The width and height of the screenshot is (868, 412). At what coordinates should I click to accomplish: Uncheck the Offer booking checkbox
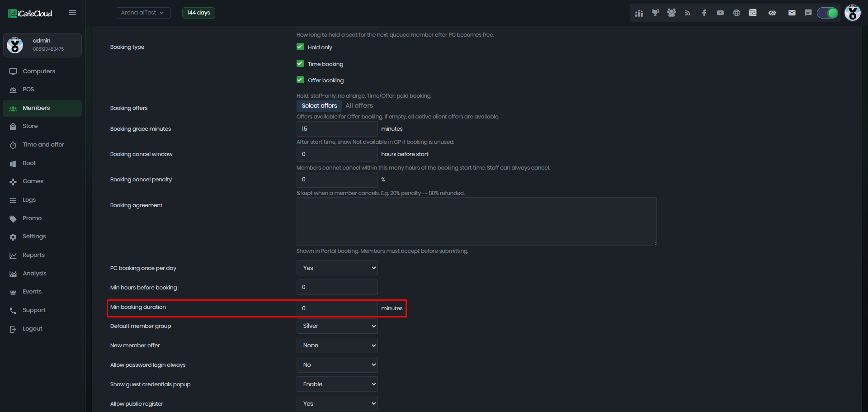coord(300,80)
